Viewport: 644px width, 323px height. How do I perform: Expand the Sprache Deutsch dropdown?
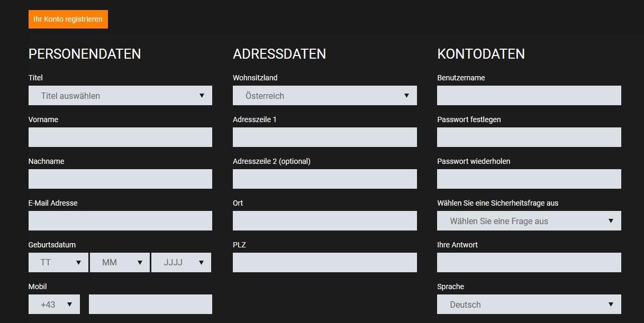pyautogui.click(x=529, y=304)
